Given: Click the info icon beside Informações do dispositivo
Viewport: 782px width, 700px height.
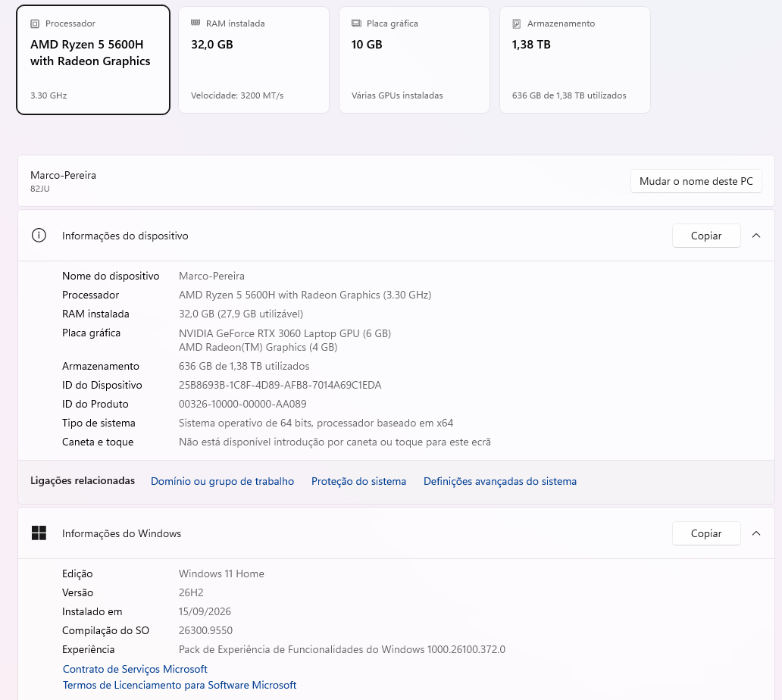Looking at the screenshot, I should click(x=39, y=236).
